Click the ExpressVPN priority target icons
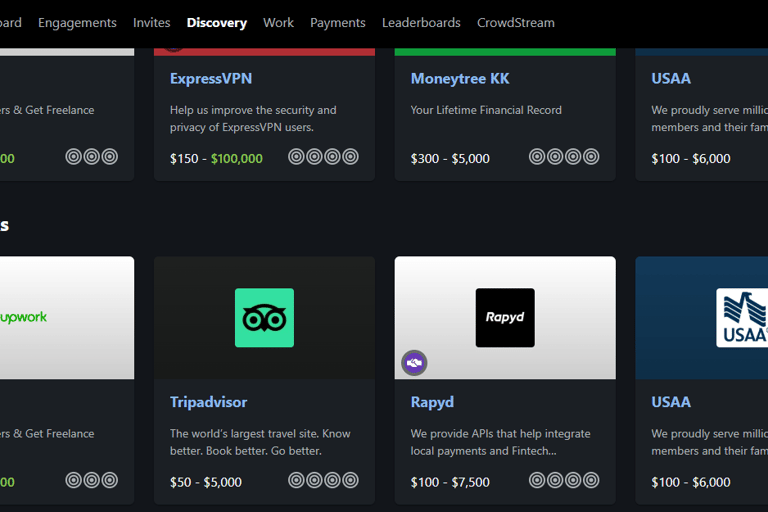 (323, 157)
